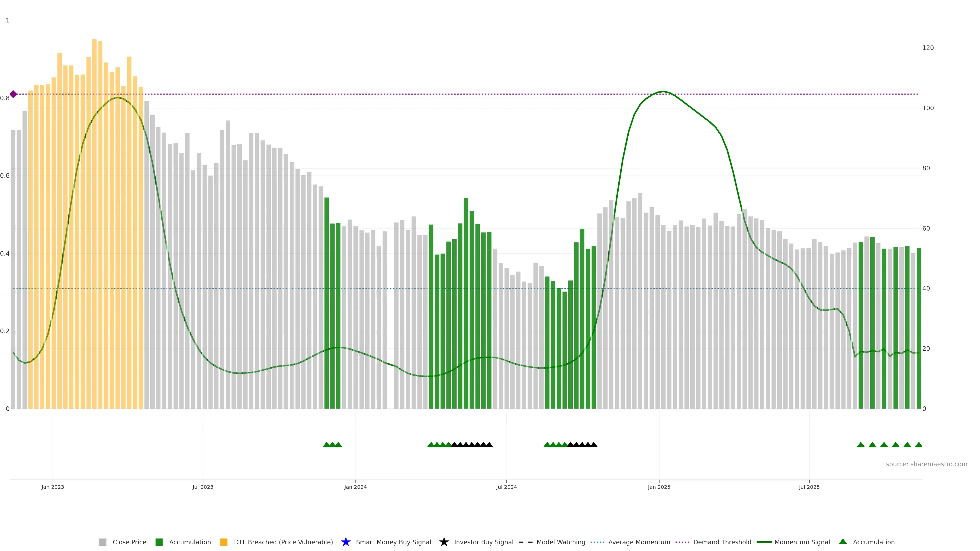Click the orange DTL Breached legend swatch
Screen dimensions: 980x551
coord(224,542)
